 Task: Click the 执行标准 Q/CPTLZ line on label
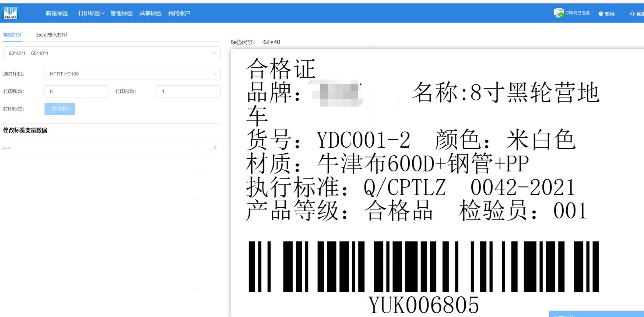tap(411, 187)
